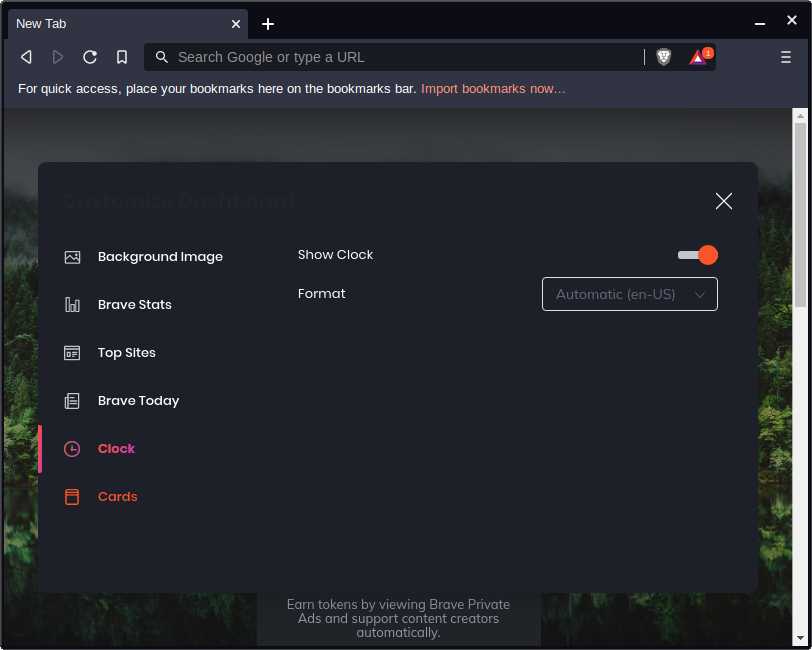Open the Brave Today settings section
The image size is (812, 650).
tap(138, 401)
